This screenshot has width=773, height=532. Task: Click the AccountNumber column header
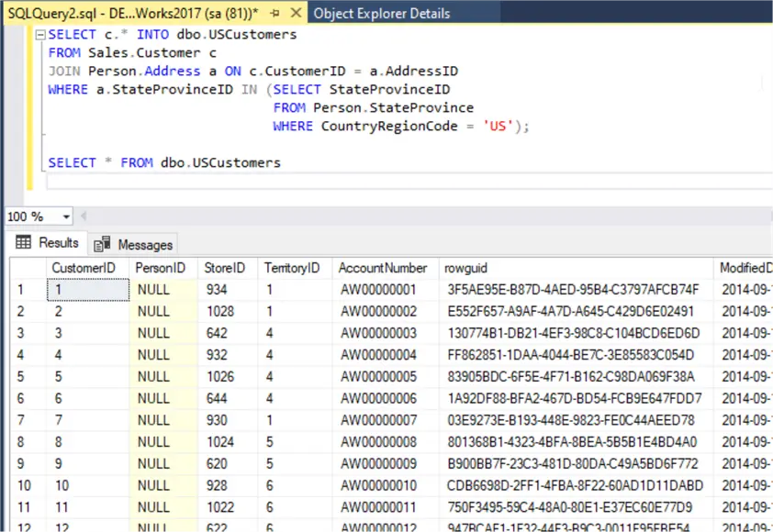383,268
